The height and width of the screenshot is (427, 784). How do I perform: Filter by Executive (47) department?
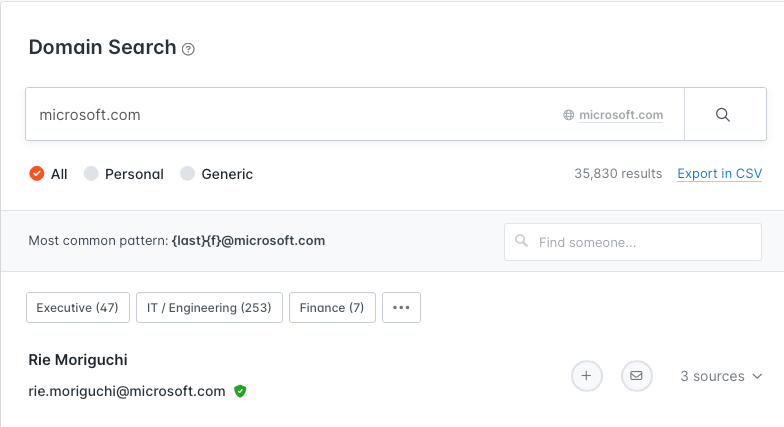tap(77, 308)
